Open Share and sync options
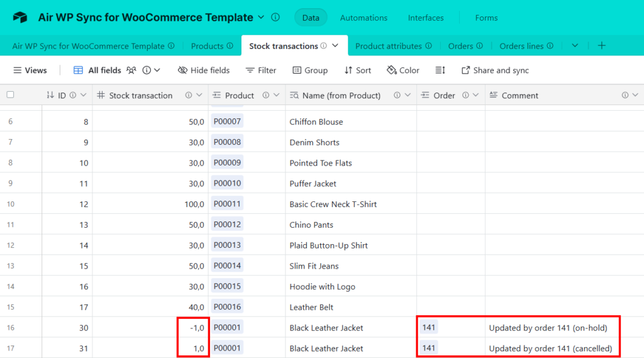The width and height of the screenshot is (644, 358). point(495,70)
